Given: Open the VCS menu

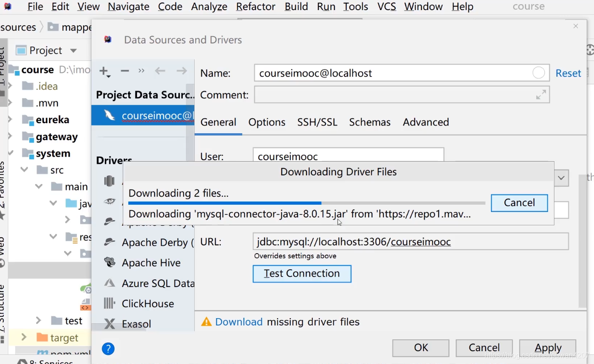Looking at the screenshot, I should pos(387,6).
